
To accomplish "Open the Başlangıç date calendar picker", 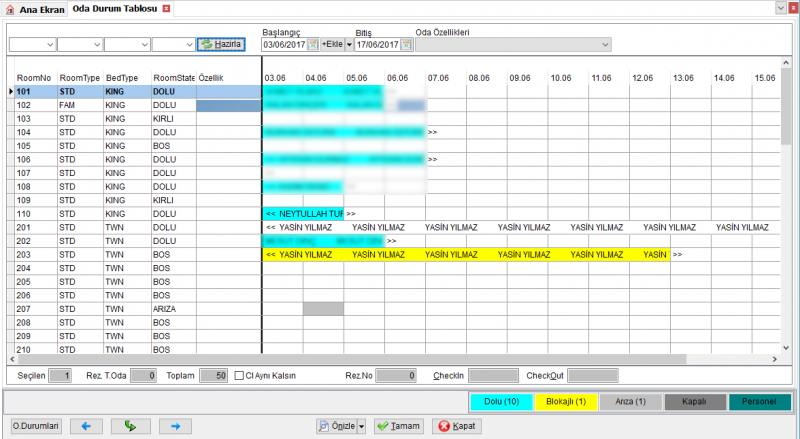I will coord(313,44).
